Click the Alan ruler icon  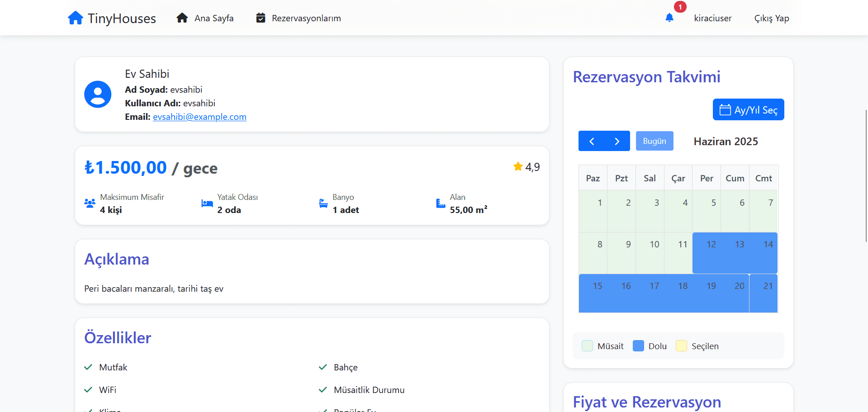coord(441,203)
